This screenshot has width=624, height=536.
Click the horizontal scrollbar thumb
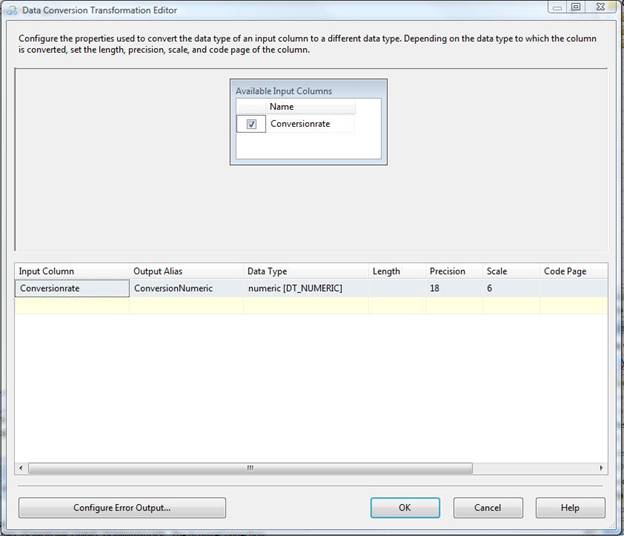tap(250, 468)
